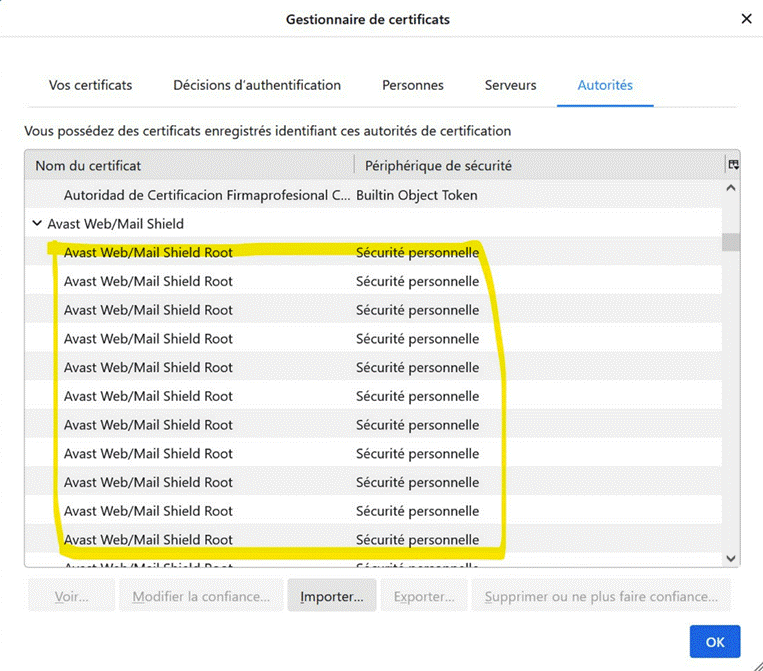Open Décisions d'authentification tab
The height and width of the screenshot is (671, 763).
257,85
